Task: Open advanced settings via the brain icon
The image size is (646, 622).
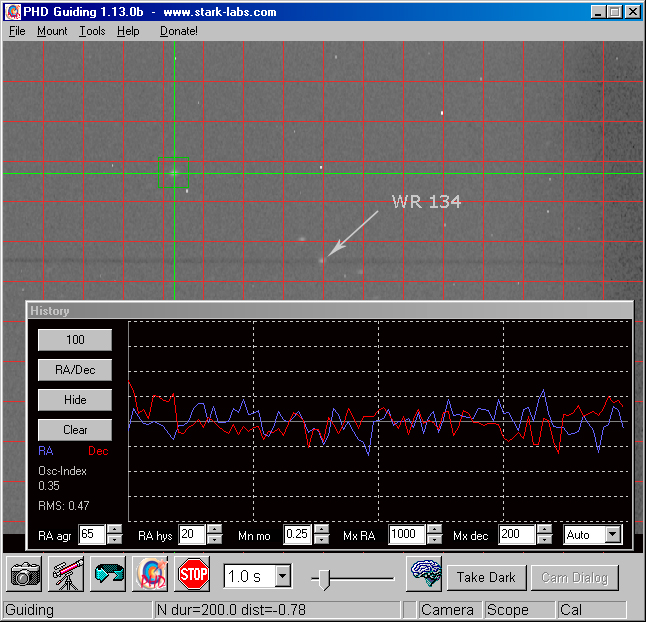Action: [424, 575]
